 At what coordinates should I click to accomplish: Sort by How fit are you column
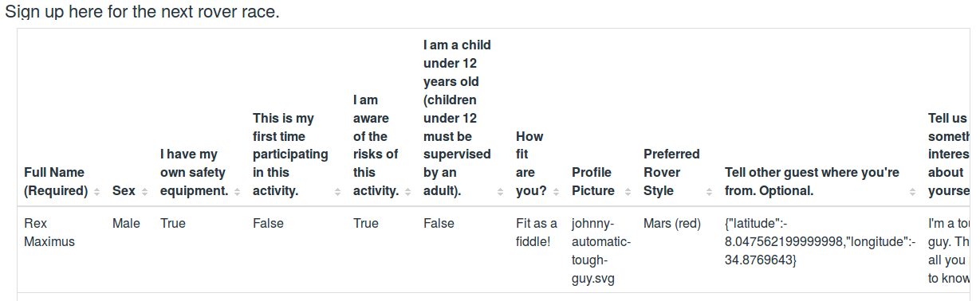point(555,192)
